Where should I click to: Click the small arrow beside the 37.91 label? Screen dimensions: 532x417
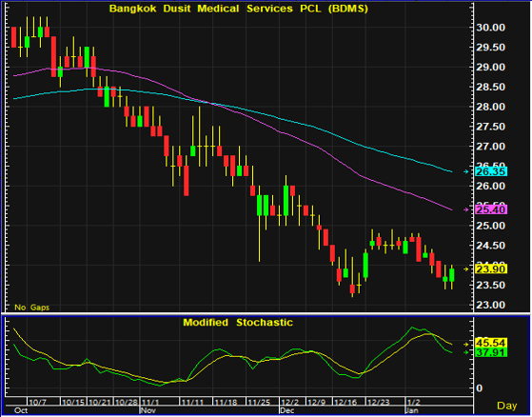pos(466,352)
